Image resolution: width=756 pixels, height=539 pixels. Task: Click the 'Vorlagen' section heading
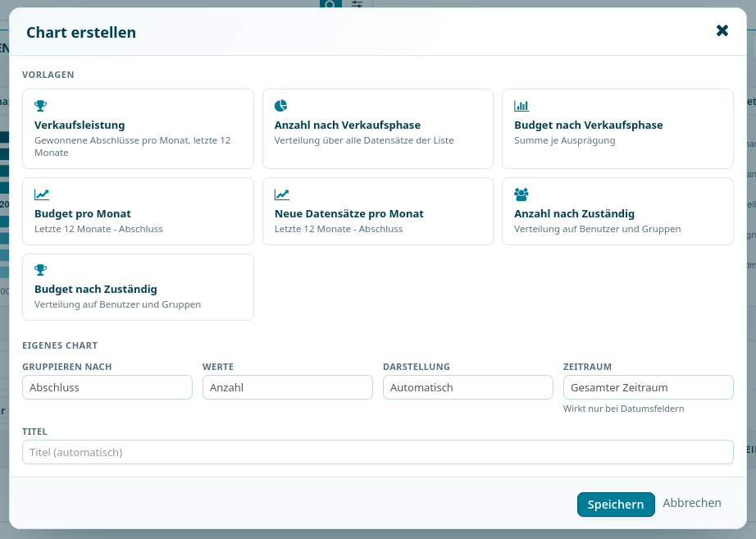(x=48, y=75)
